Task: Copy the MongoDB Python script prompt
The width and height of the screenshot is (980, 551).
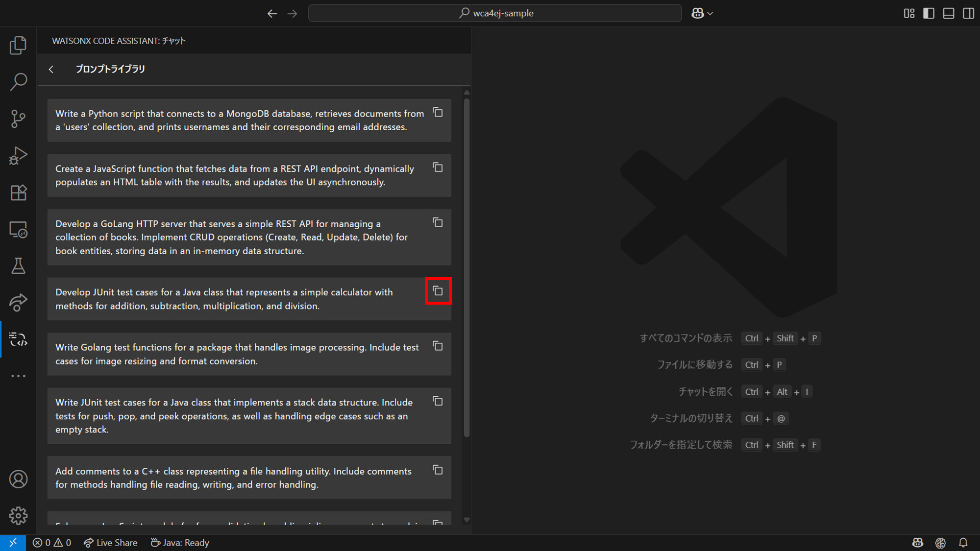Action: [x=438, y=113]
